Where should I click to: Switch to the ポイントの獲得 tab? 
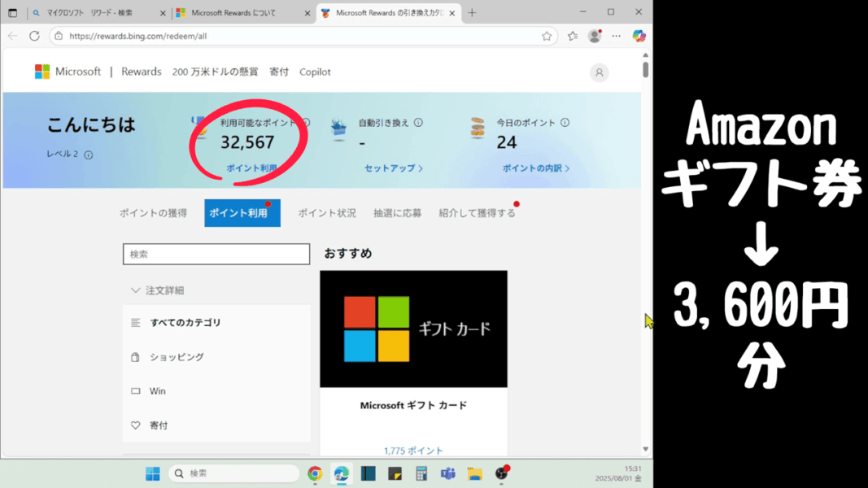[155, 212]
